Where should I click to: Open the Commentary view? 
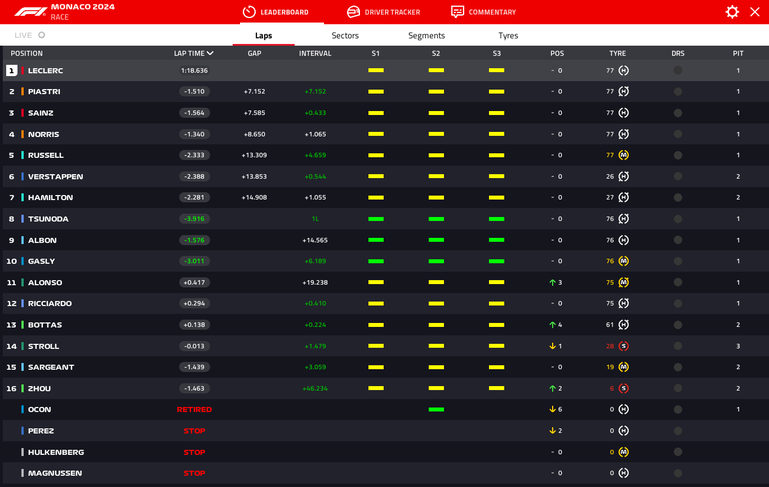pyautogui.click(x=484, y=12)
